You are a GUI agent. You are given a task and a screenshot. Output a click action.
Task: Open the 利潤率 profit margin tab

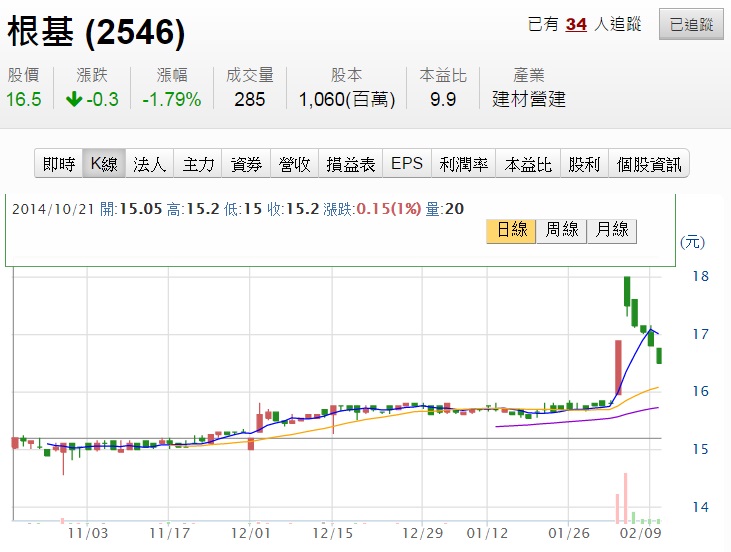tap(463, 164)
